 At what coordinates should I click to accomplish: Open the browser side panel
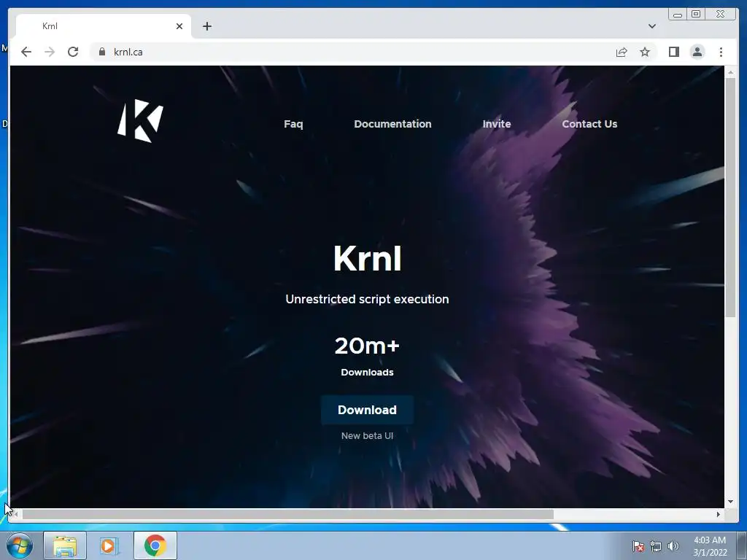point(673,52)
